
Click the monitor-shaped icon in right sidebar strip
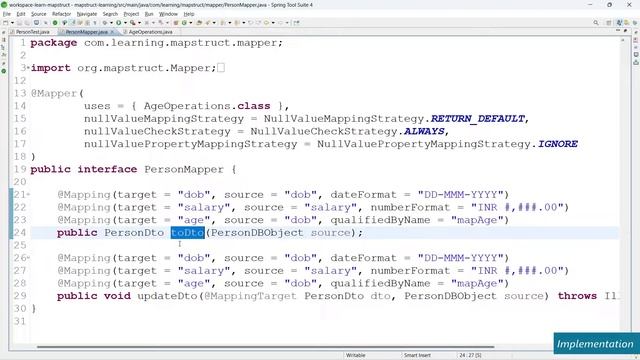[x=636, y=54]
